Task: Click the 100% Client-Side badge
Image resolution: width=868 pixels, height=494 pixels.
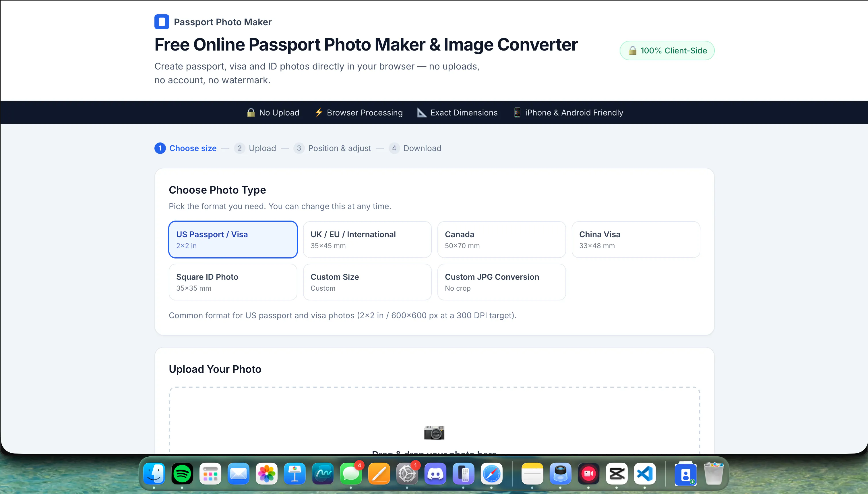Action: pos(667,51)
